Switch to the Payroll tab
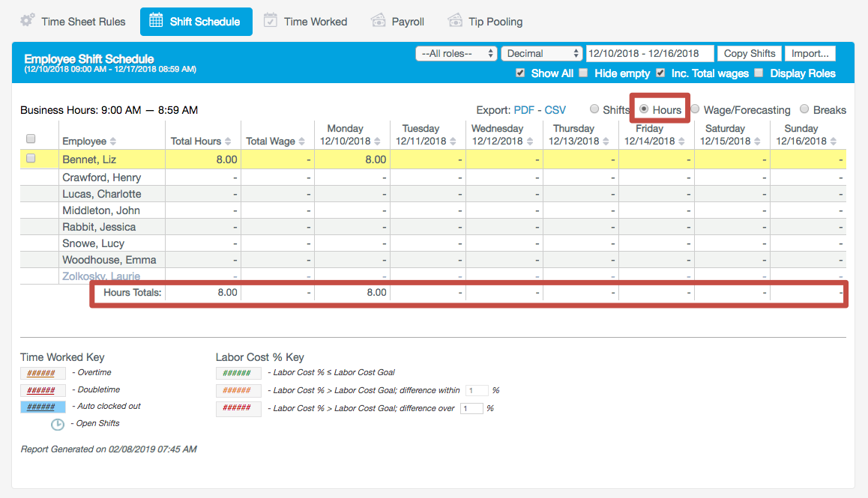Viewport: 868px width, 498px height. (407, 22)
